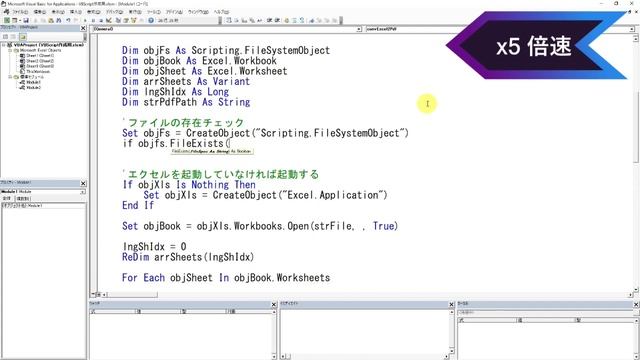Collapse the VBAProject root node
Screen dimensions: 640x360
[x=4, y=45]
